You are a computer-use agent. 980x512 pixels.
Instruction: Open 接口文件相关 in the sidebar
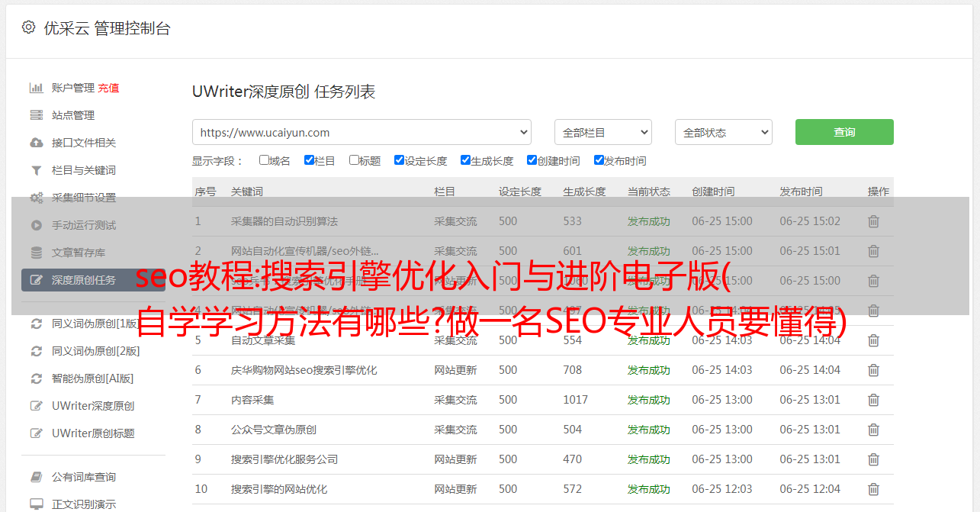pyautogui.click(x=84, y=143)
